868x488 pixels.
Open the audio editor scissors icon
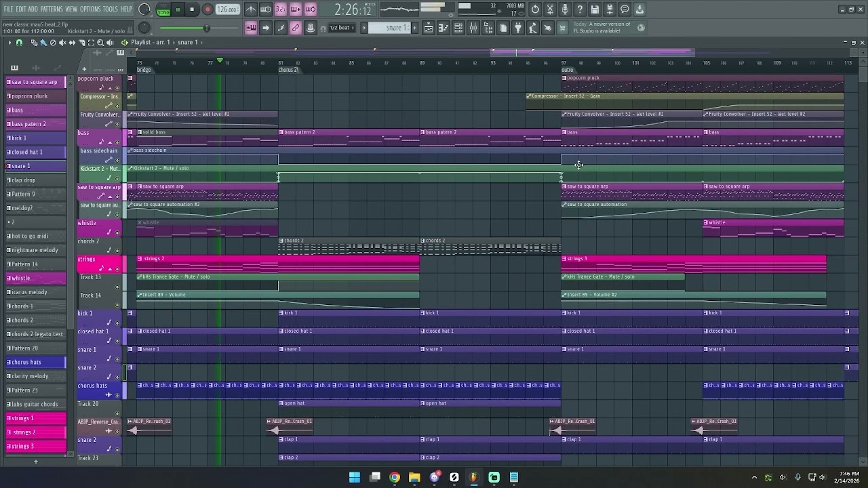click(549, 9)
